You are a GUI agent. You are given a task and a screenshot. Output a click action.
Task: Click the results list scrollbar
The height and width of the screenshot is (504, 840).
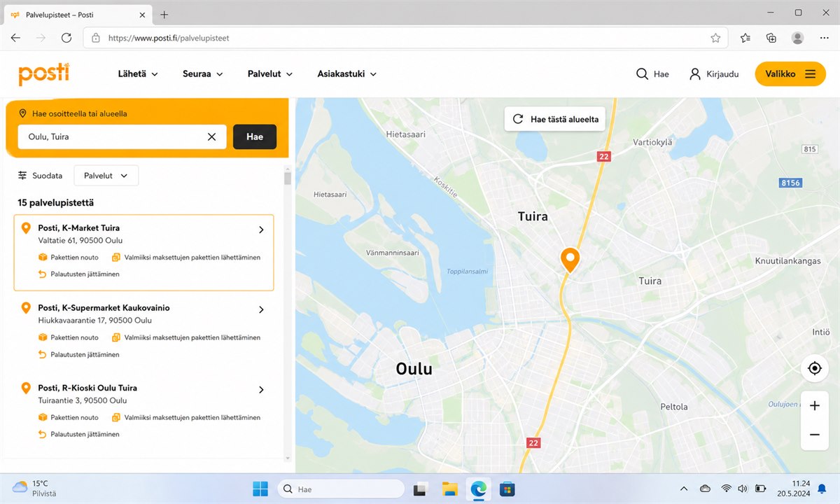[287, 178]
